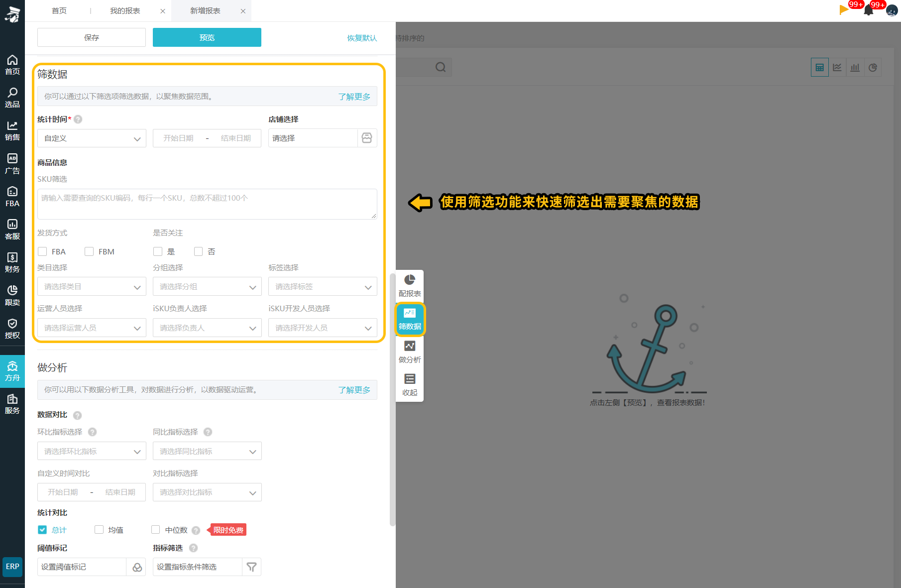This screenshot has height=588, width=901.
Task: Click the search magnifier icon
Action: click(441, 67)
